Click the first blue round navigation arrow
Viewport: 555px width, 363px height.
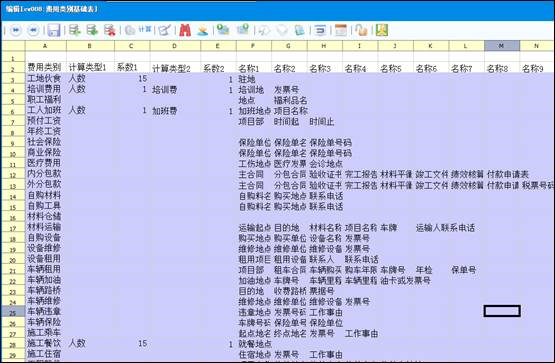[16, 30]
